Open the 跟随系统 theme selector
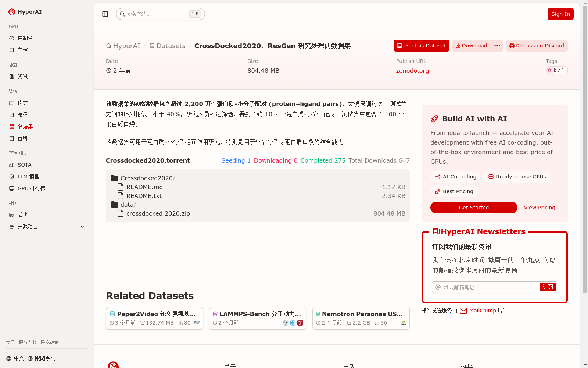The image size is (588, 368). pos(42,358)
